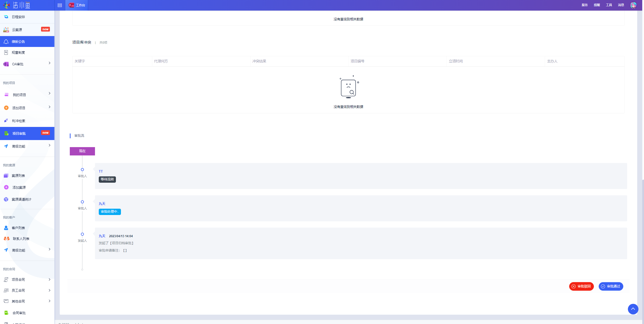Open 利冲检索 conflict search icon
The width and height of the screenshot is (644, 324).
[6, 121]
